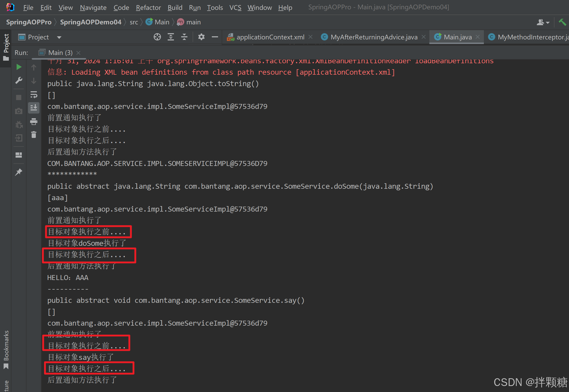Open the user account dropdown

click(543, 23)
